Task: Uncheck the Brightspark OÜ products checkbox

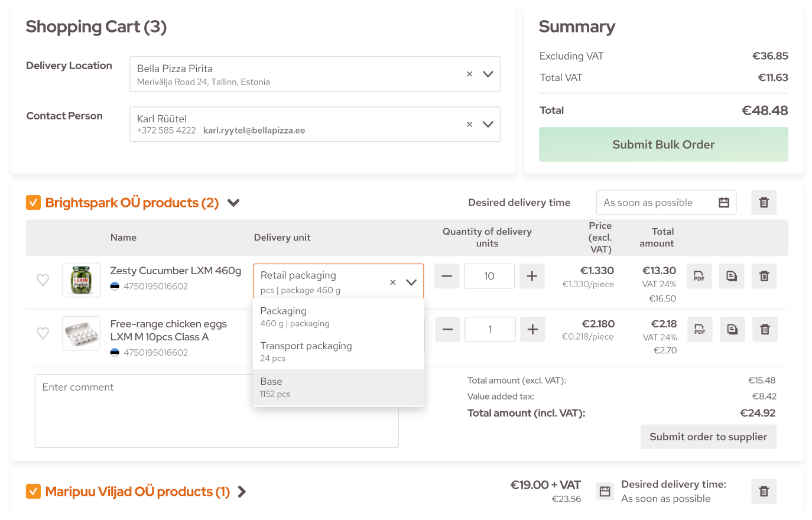Action: (x=33, y=203)
